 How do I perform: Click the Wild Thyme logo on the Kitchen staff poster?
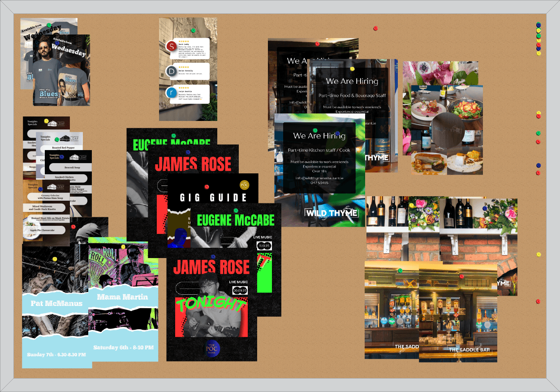click(x=332, y=213)
